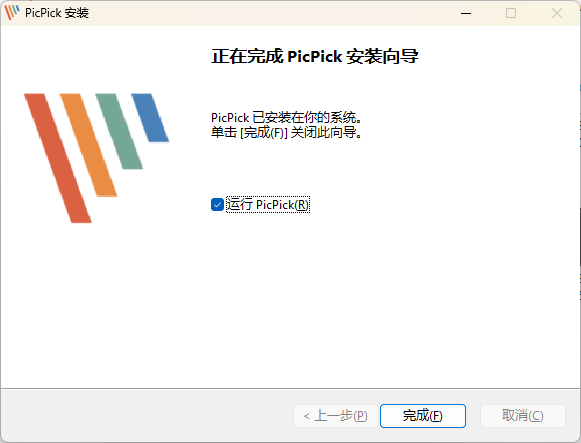Finish setup with the 完成(F) button
The width and height of the screenshot is (581, 443).
pos(423,416)
